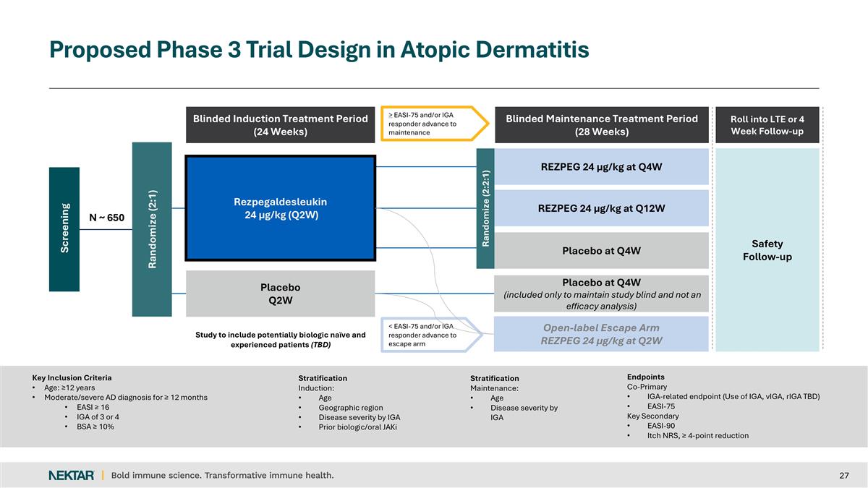
Task: Click the Placebo at Q4W study-blind-only box
Action: (x=602, y=294)
